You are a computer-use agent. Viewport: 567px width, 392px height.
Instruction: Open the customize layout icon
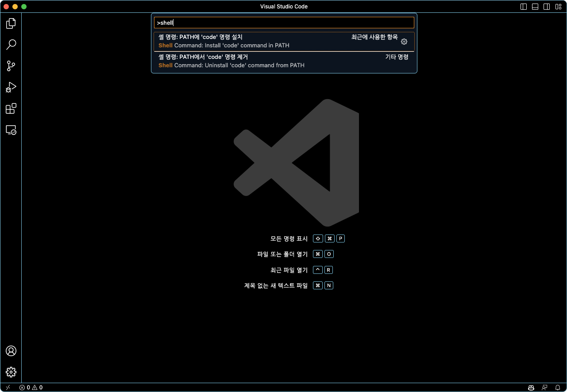click(x=558, y=7)
